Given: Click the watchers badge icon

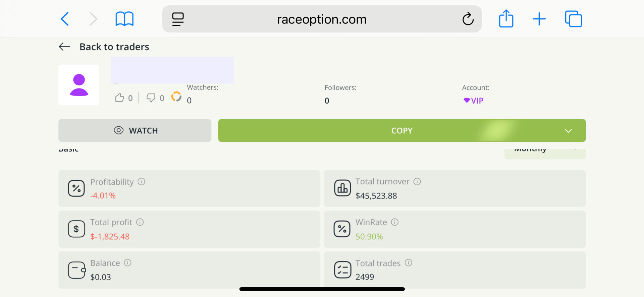Looking at the screenshot, I should [x=176, y=97].
